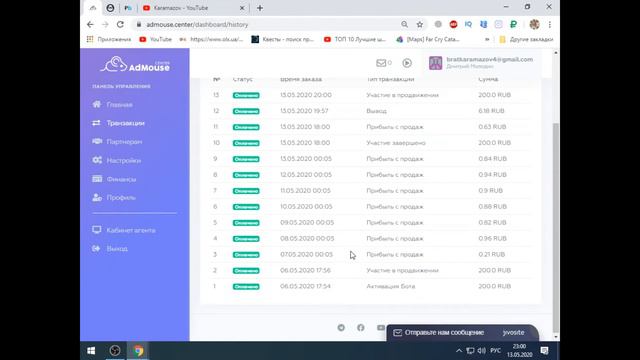The width and height of the screenshot is (640, 360).
Task: Click the arrows icon beside Транзакции
Action: (96, 123)
